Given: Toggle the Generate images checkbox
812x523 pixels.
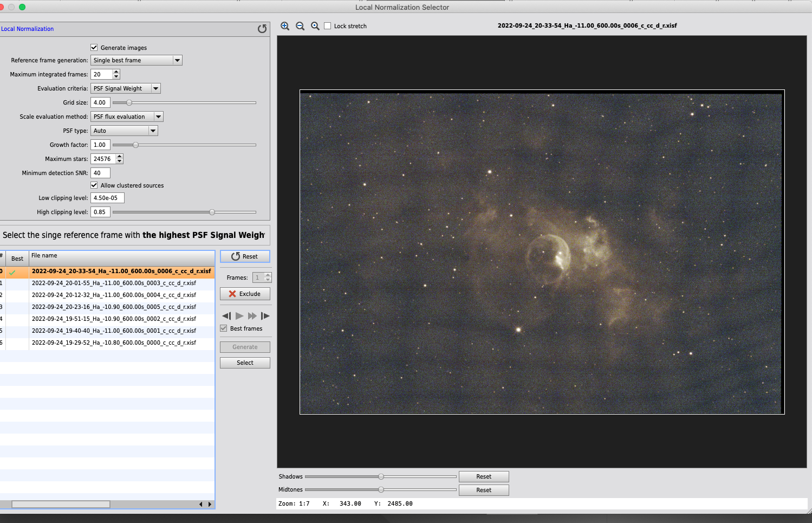Looking at the screenshot, I should coord(94,48).
